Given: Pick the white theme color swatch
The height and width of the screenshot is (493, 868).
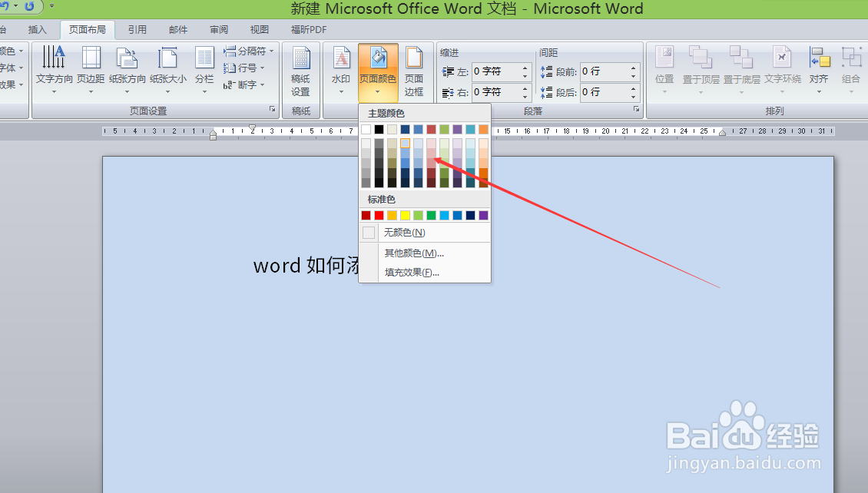Looking at the screenshot, I should click(366, 130).
